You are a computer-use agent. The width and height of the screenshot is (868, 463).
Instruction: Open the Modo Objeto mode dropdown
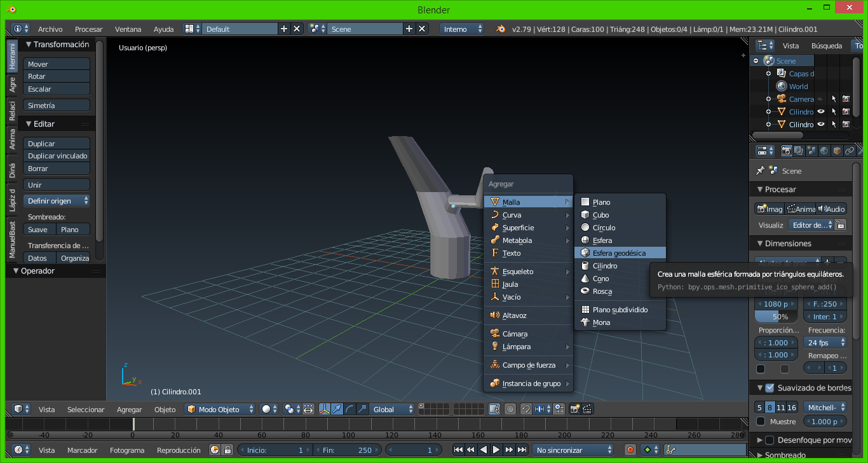click(x=220, y=409)
